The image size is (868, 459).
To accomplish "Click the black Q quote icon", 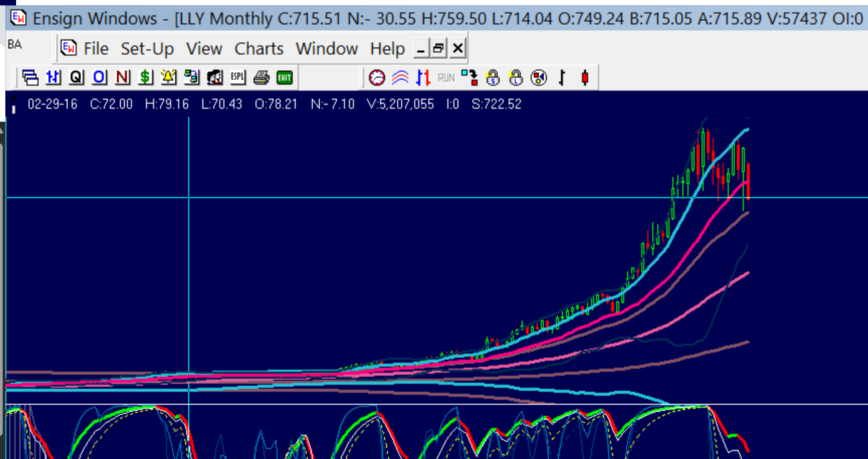I will click(76, 78).
